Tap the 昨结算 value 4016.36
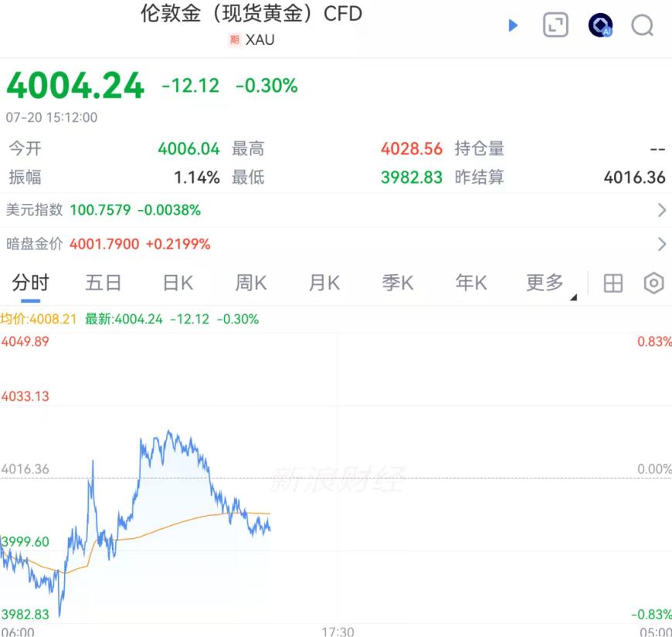The width and height of the screenshot is (672, 637). tap(634, 178)
